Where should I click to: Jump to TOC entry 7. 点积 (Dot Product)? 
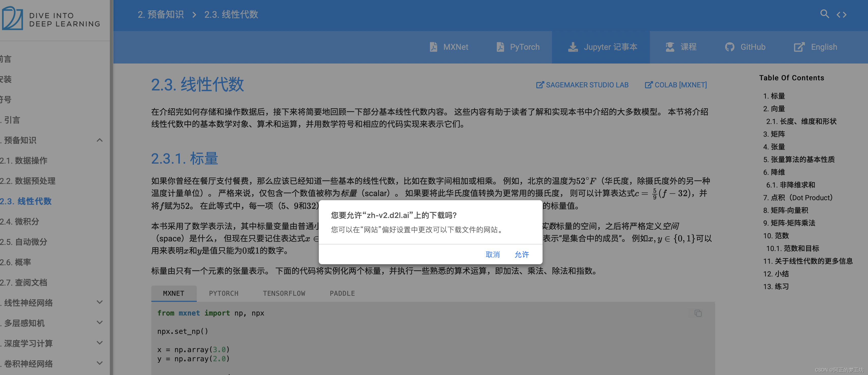pyautogui.click(x=798, y=198)
